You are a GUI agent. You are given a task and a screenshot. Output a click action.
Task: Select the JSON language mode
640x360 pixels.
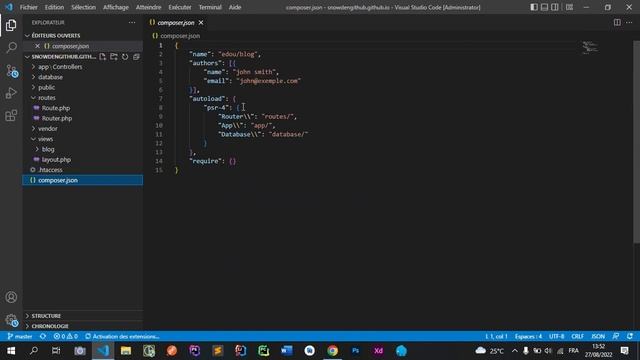pyautogui.click(x=598, y=336)
